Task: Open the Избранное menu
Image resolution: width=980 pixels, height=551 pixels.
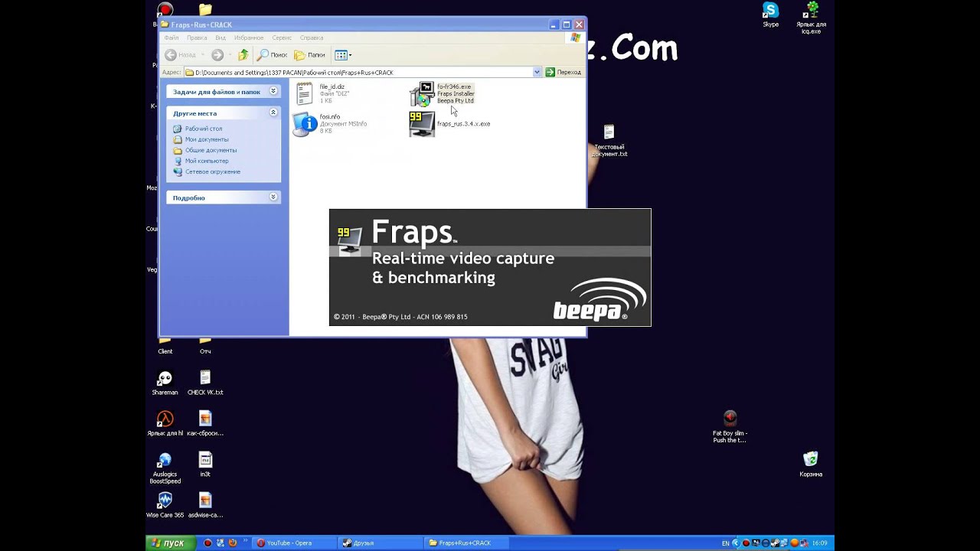Action: [x=249, y=37]
